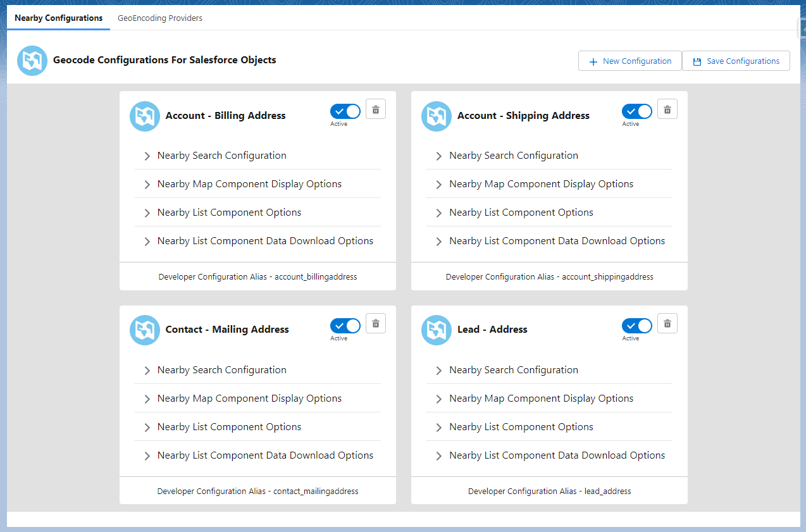
Task: Select the Nearby Configurations tab
Action: [x=58, y=18]
